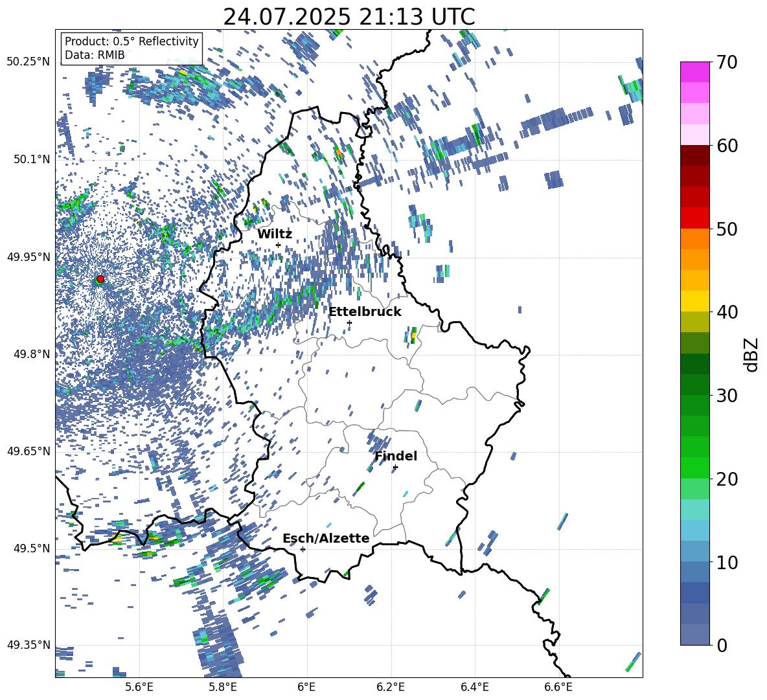This screenshot has height=700, width=767.
Task: Click the 49.35°N latitude label
Action: [x=29, y=645]
